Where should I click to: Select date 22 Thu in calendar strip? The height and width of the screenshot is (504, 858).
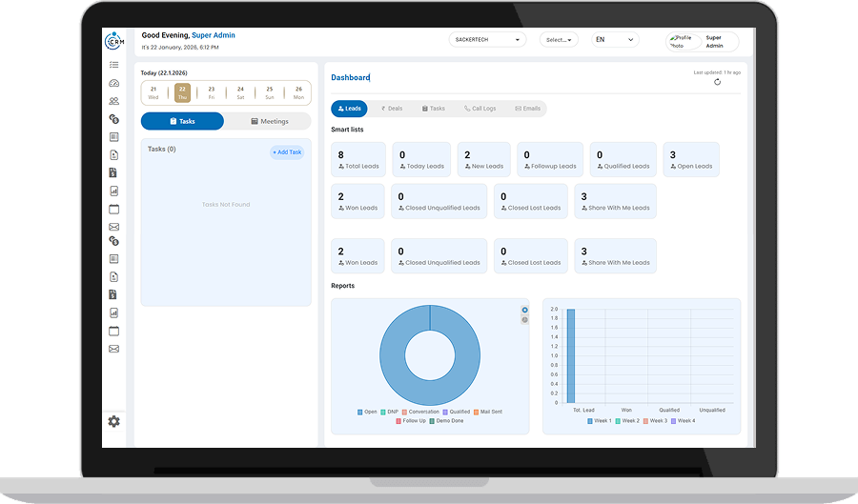pyautogui.click(x=182, y=93)
